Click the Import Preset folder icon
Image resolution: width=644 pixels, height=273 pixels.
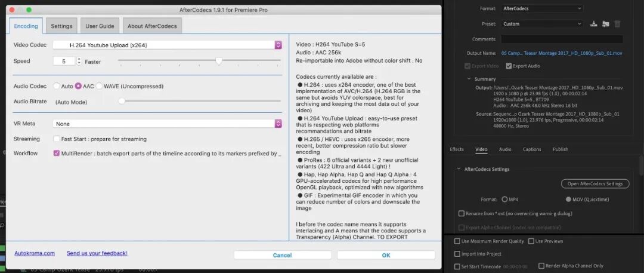(605, 24)
